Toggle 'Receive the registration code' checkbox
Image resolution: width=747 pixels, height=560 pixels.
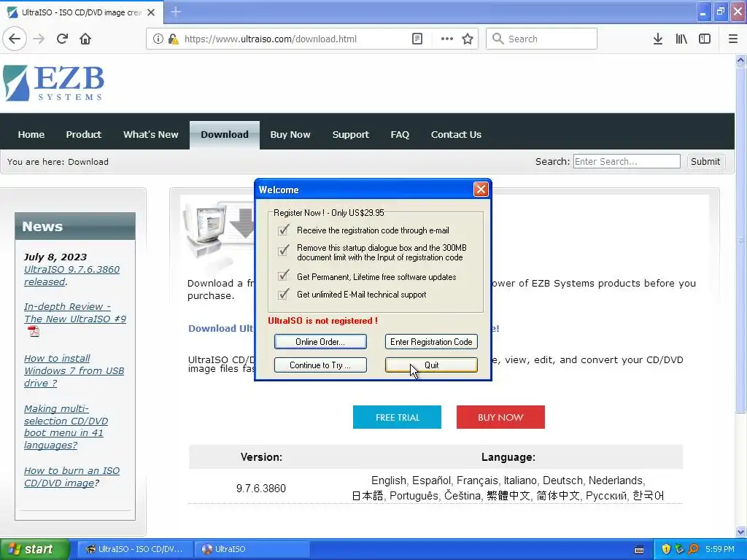click(283, 230)
